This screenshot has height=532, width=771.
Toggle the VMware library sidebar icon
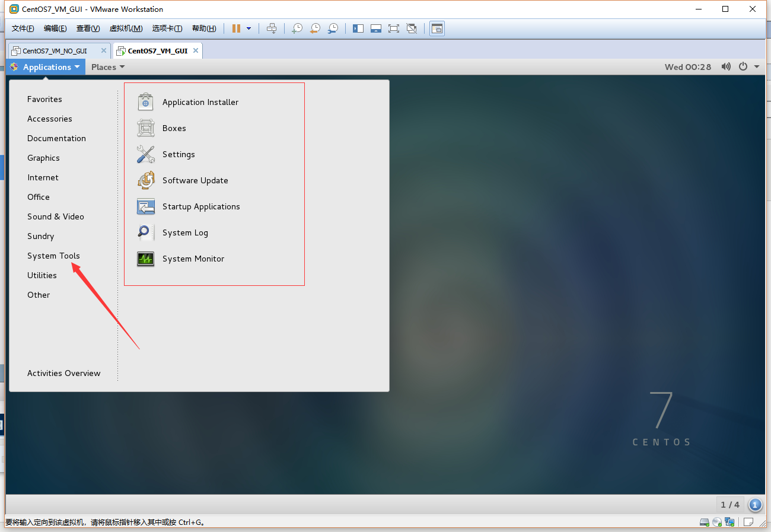click(x=358, y=28)
